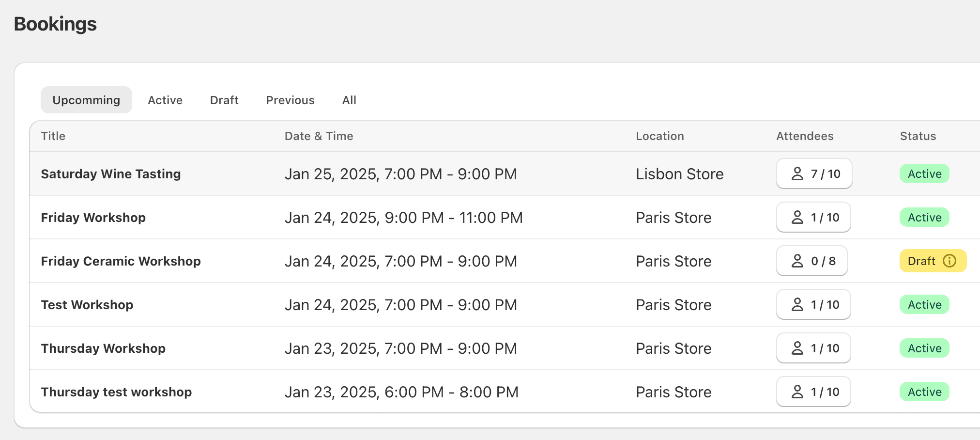The image size is (980, 440).
Task: Open attendees 7 / 10 button
Action: 814,173
